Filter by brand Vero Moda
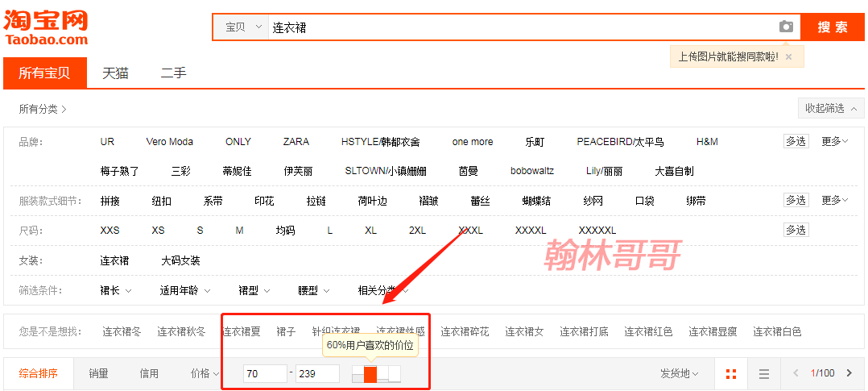Viewport: 868px width, 391px height. coord(169,142)
